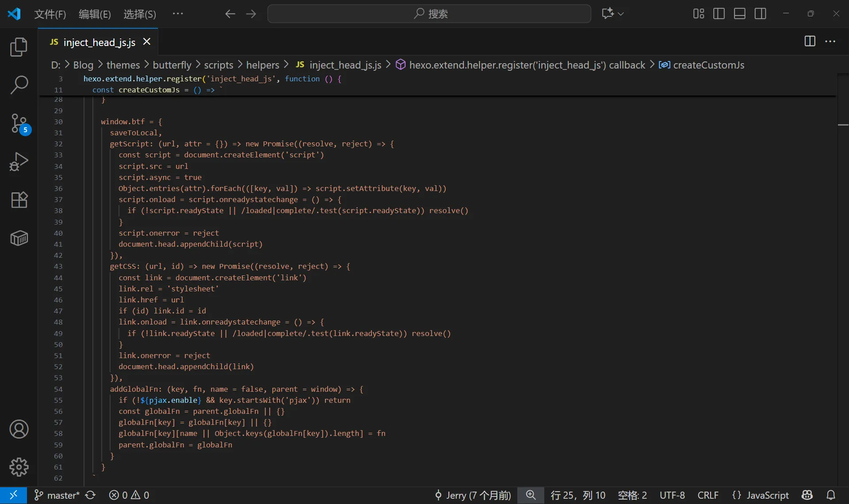Toggle the bottom panel

(740, 14)
